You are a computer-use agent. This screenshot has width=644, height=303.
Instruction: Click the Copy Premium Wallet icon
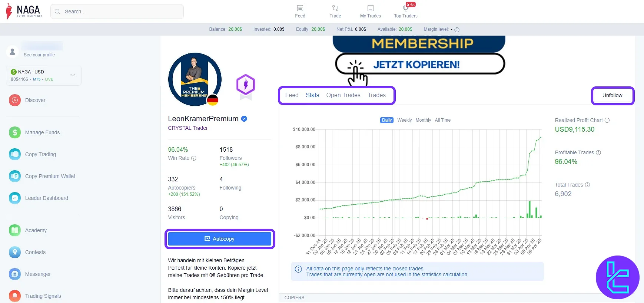15,176
